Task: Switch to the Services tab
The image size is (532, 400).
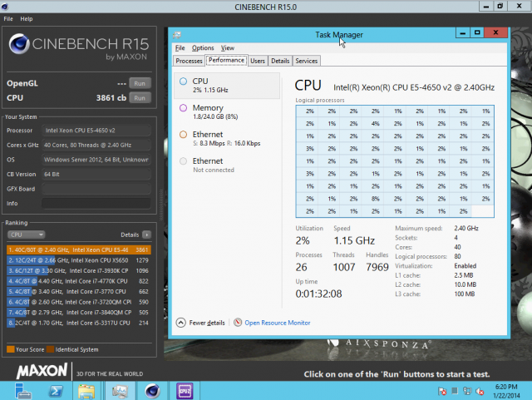Action: point(307,61)
